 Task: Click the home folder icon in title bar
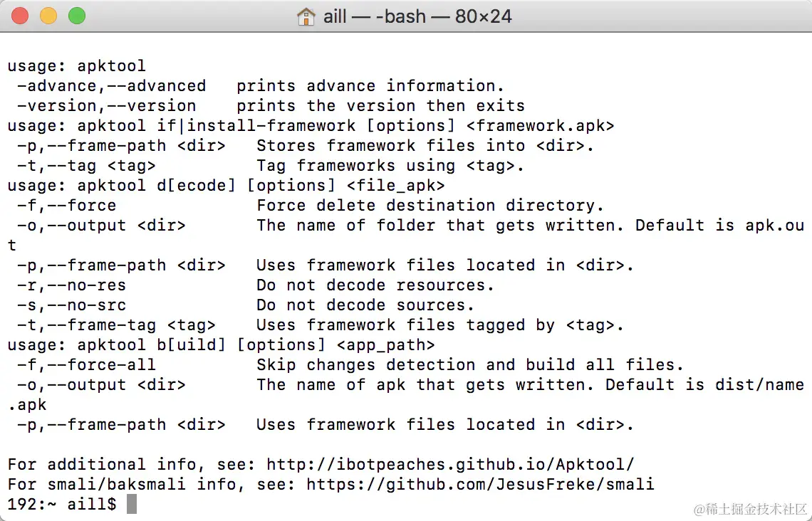(x=306, y=16)
